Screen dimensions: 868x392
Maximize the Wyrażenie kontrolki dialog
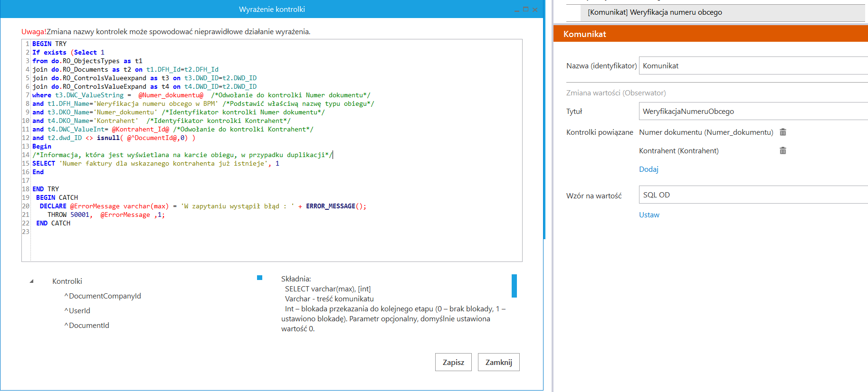(x=526, y=9)
